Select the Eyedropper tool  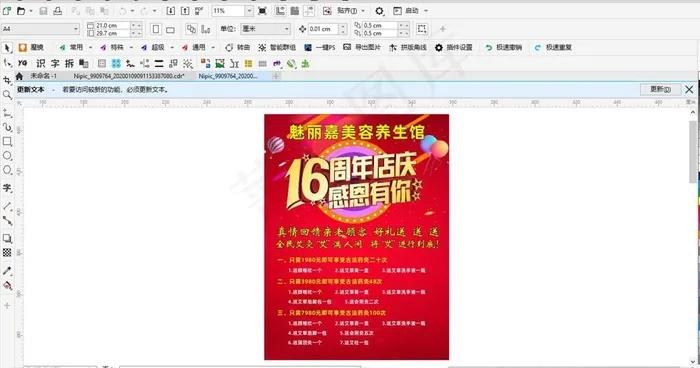point(7,271)
